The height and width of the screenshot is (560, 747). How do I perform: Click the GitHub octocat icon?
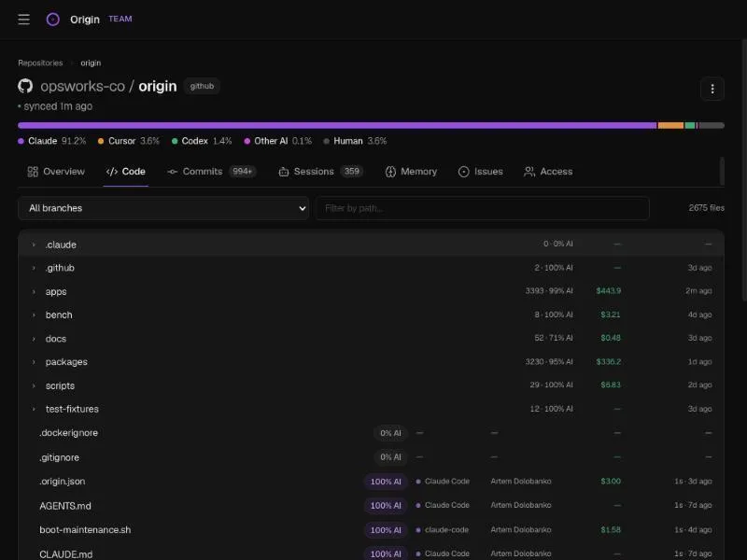[x=25, y=86]
